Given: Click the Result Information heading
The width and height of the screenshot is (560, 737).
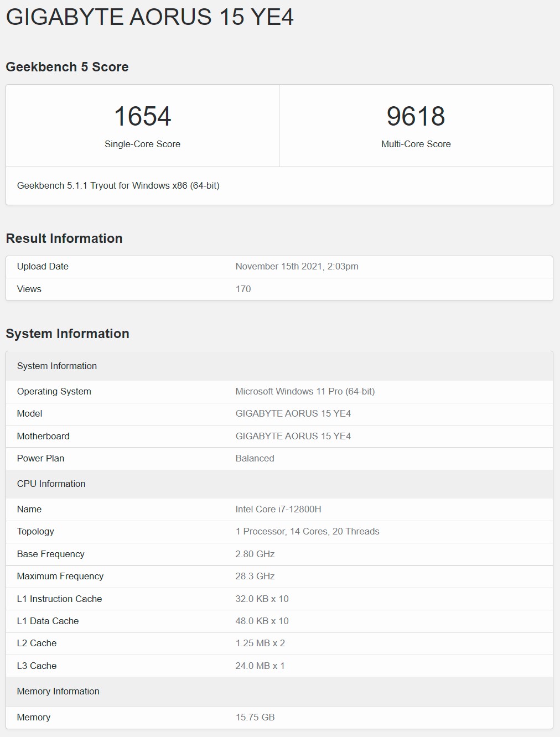Looking at the screenshot, I should tap(64, 238).
